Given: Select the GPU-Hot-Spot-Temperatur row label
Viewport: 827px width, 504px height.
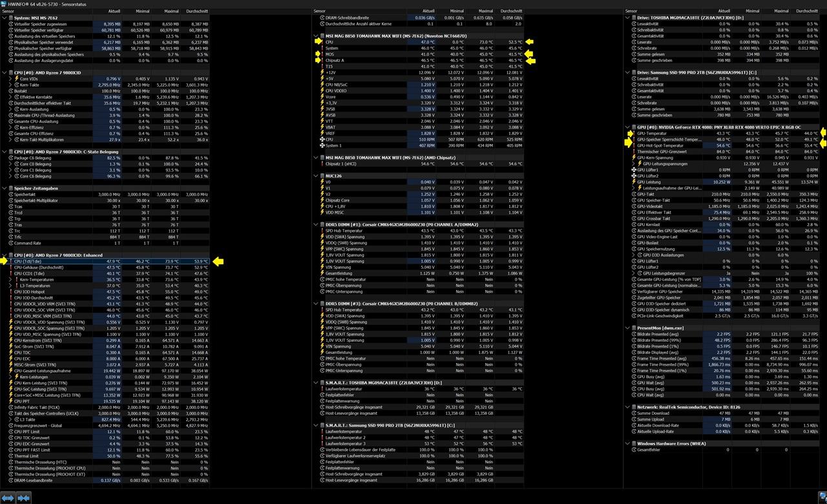Looking at the screenshot, I should 660,145.
